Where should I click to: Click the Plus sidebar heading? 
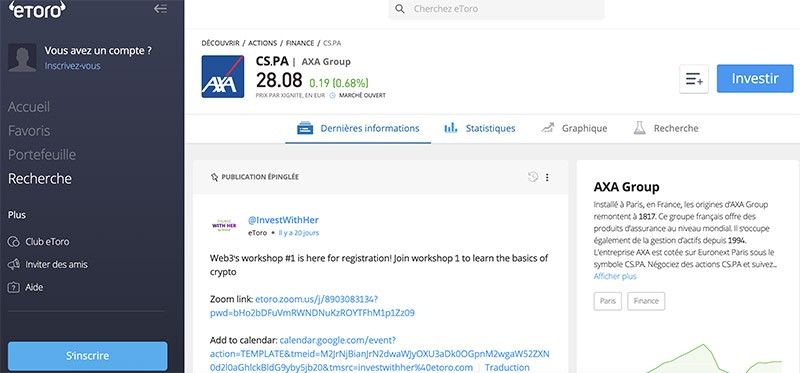point(17,215)
